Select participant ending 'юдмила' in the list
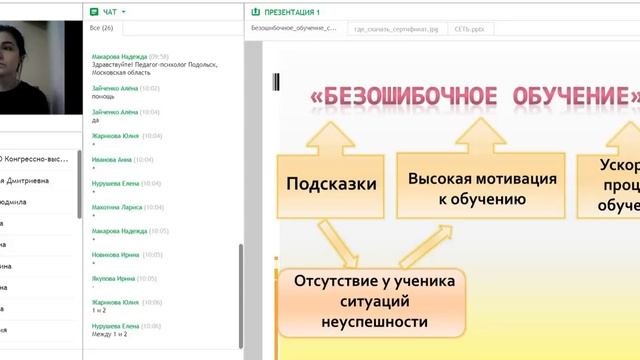This screenshot has width=640, height=360. pyautogui.click(x=13, y=202)
